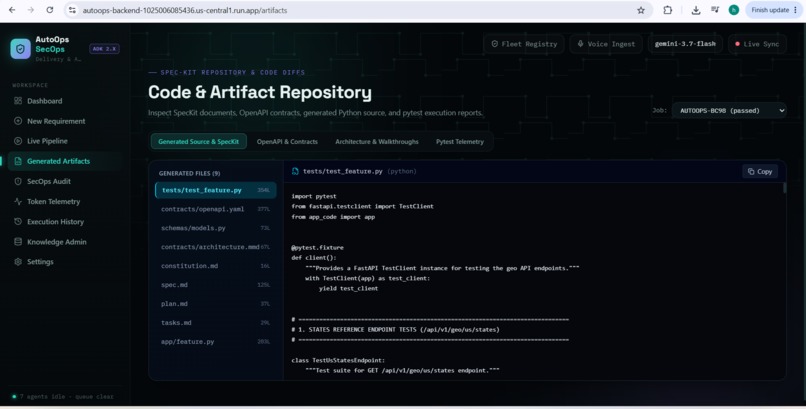Select app/feature.py file
806x409 pixels.
click(x=215, y=342)
